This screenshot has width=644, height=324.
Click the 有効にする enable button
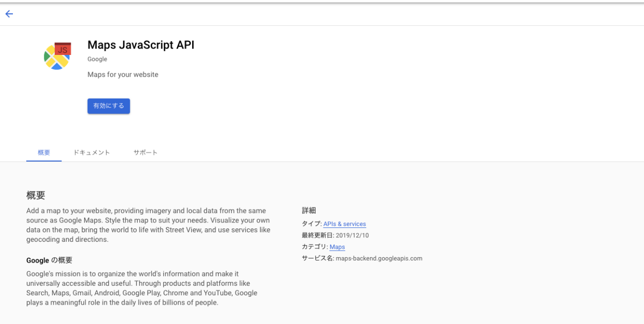(109, 106)
